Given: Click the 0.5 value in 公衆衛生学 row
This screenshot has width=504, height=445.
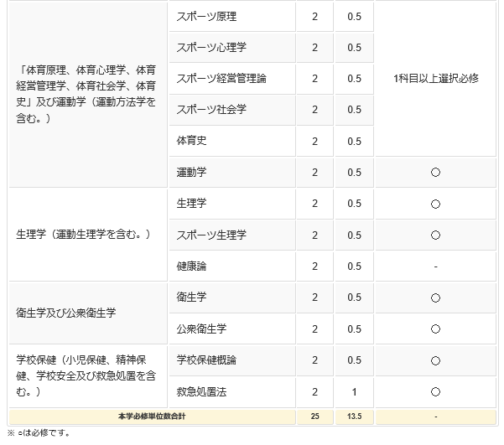Looking at the screenshot, I should [354, 329].
